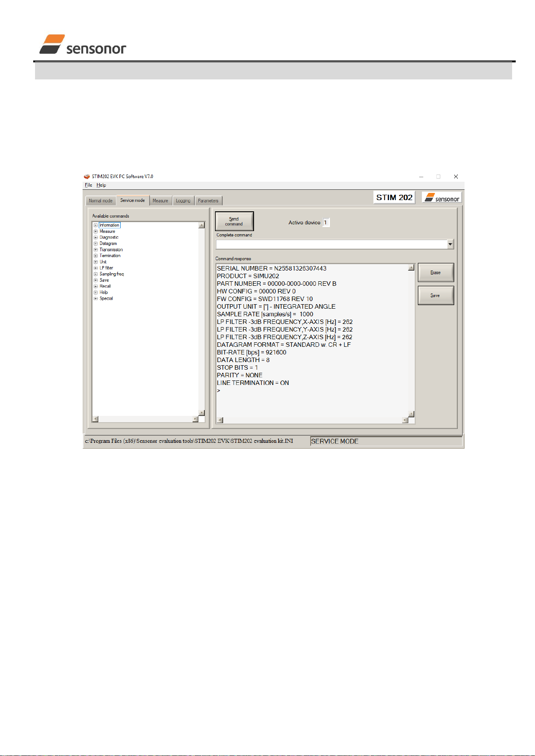
Task: Select the Measure item in the commands tree
Action: (x=107, y=232)
